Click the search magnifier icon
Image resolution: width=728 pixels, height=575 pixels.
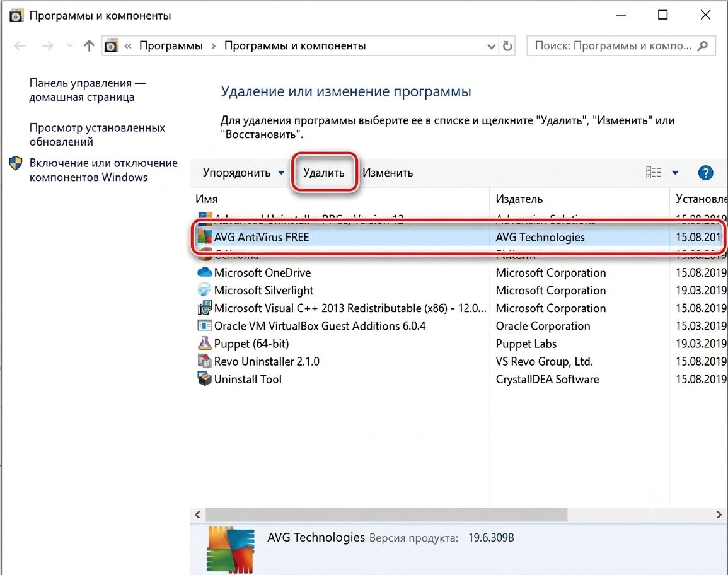coord(703,45)
